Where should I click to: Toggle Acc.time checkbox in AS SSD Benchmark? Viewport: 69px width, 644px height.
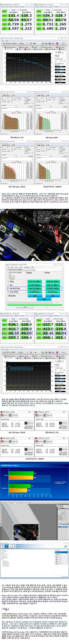(x=9, y=292)
